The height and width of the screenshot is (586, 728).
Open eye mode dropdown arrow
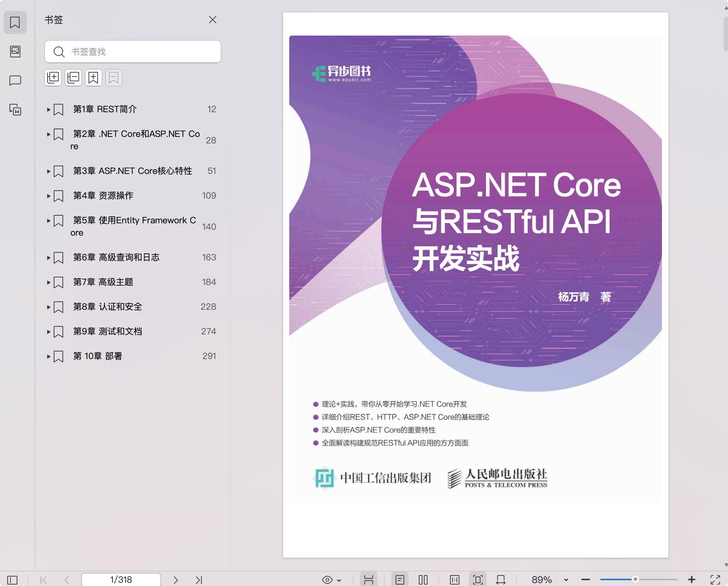[339, 580]
